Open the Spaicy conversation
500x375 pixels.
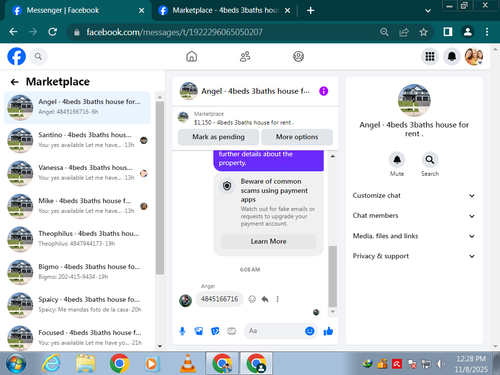(77, 305)
